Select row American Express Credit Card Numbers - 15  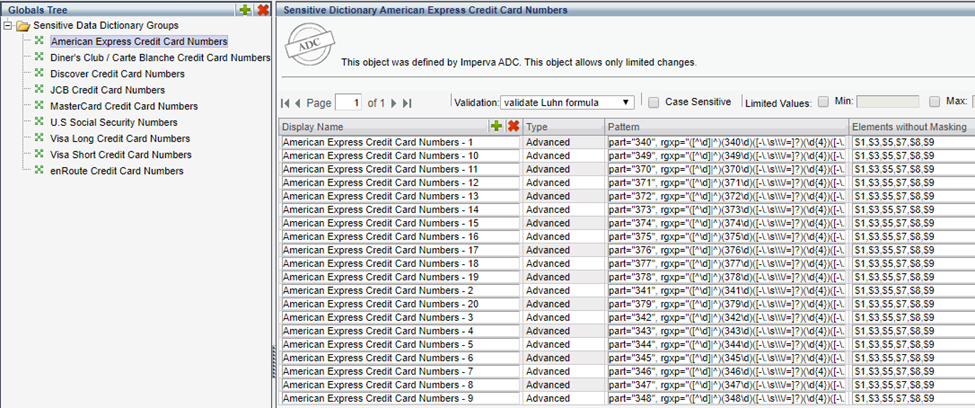click(x=400, y=223)
